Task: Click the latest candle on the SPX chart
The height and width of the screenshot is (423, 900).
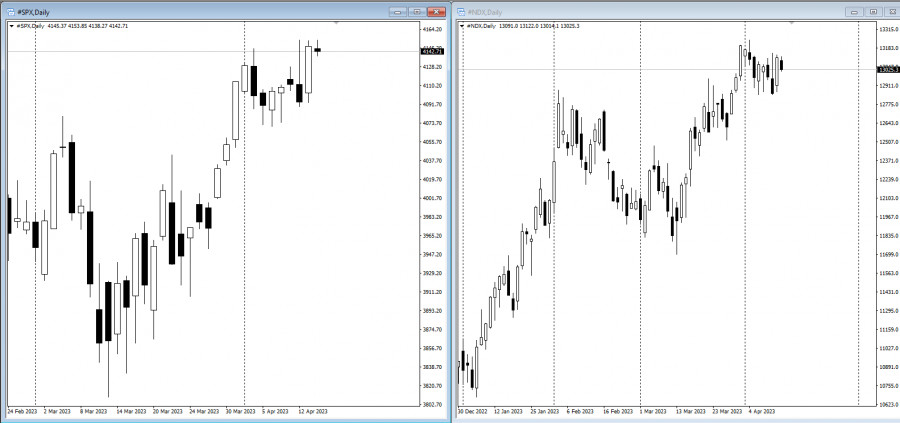Action: tap(317, 50)
